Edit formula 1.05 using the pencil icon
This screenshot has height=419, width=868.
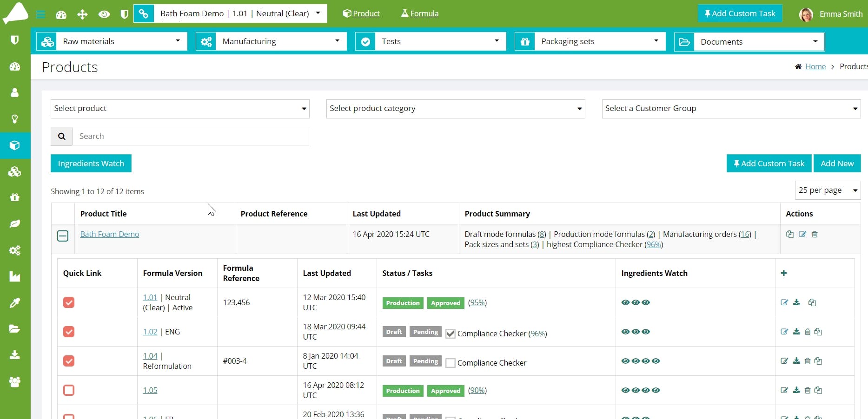[x=784, y=390]
